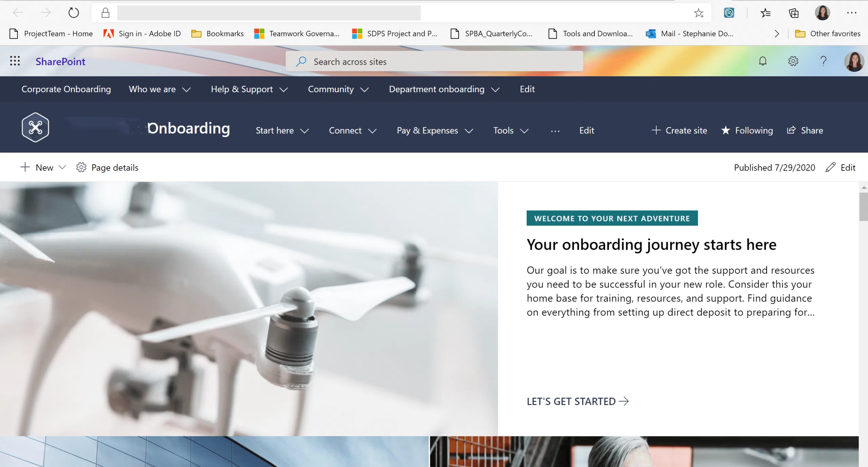Click the Published 7/29/2020 status text
This screenshot has height=467, width=868.
coord(774,167)
